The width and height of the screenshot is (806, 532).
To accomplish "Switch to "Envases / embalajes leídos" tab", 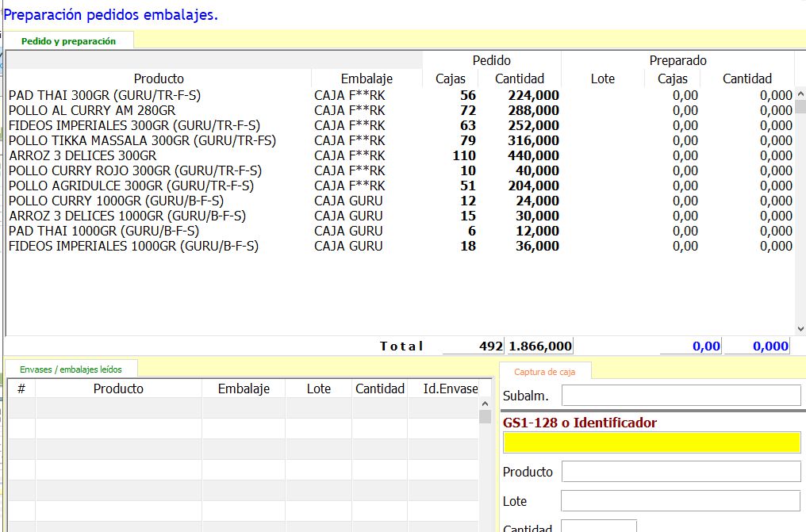I will coord(71,369).
